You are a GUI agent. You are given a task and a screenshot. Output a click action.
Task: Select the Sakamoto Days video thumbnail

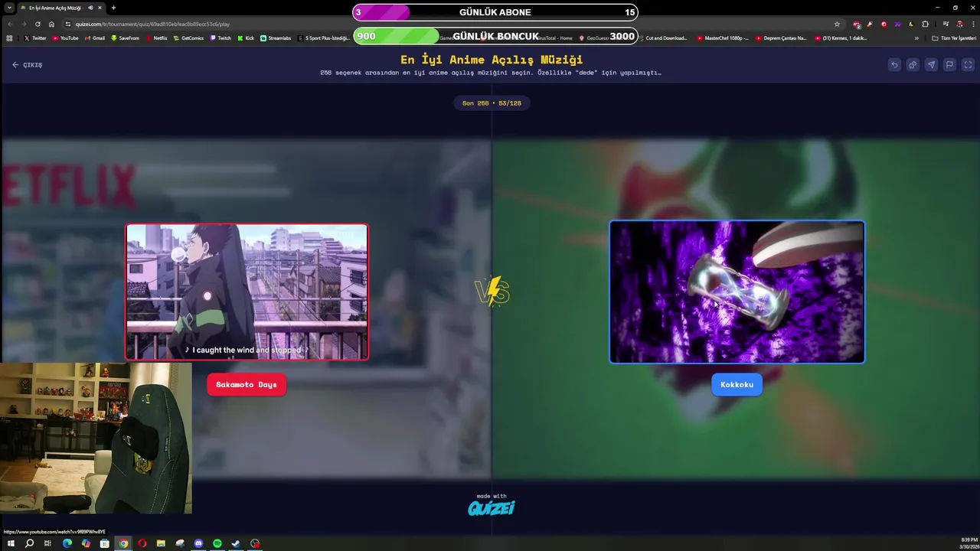point(247,292)
